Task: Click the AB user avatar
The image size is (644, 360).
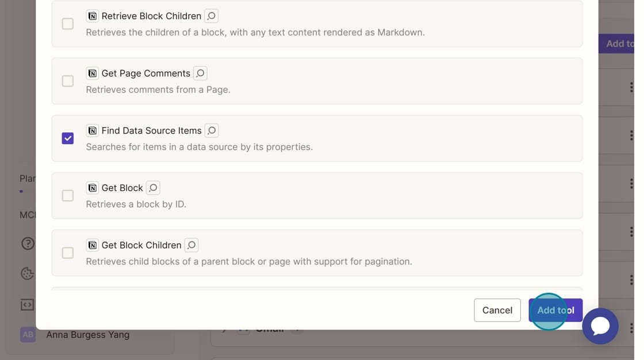Action: 28,335
